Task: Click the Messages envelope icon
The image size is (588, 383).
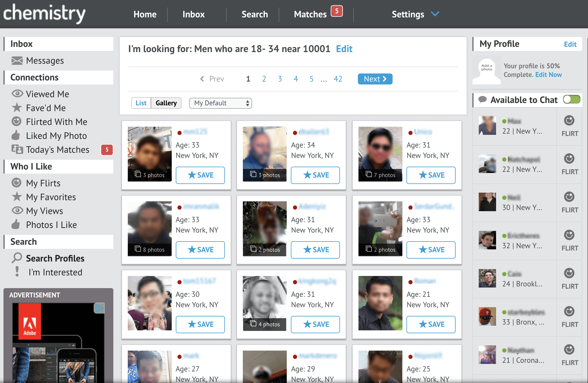Action: pyautogui.click(x=17, y=60)
